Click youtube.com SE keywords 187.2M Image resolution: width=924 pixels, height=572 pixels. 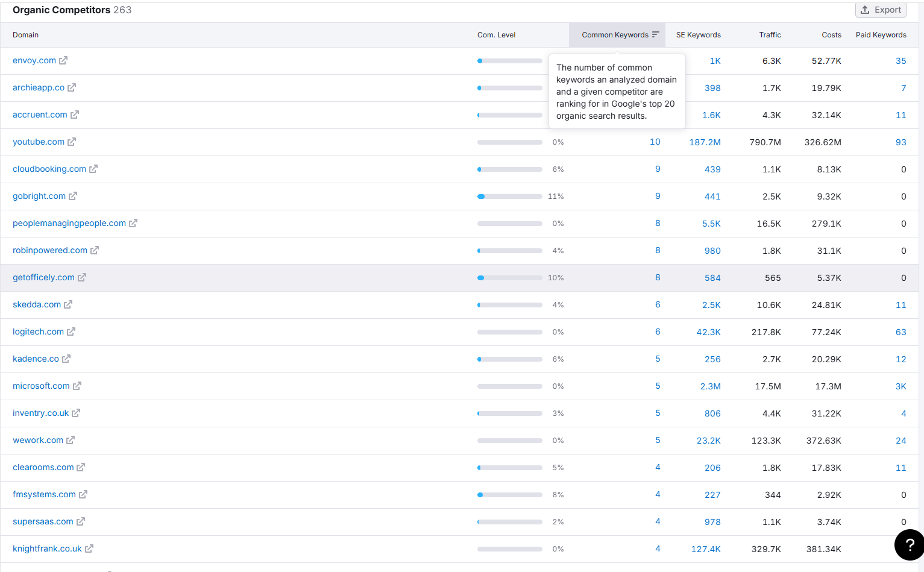pos(705,142)
